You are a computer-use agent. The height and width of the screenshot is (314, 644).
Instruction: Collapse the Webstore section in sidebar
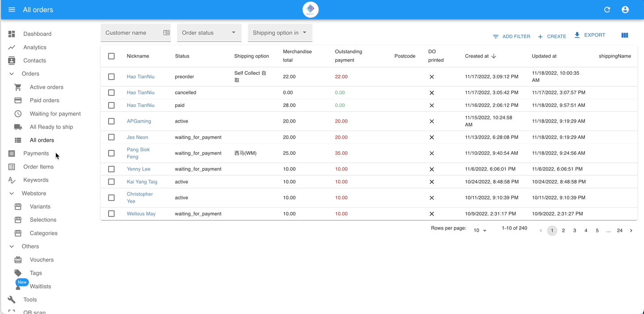coord(12,194)
